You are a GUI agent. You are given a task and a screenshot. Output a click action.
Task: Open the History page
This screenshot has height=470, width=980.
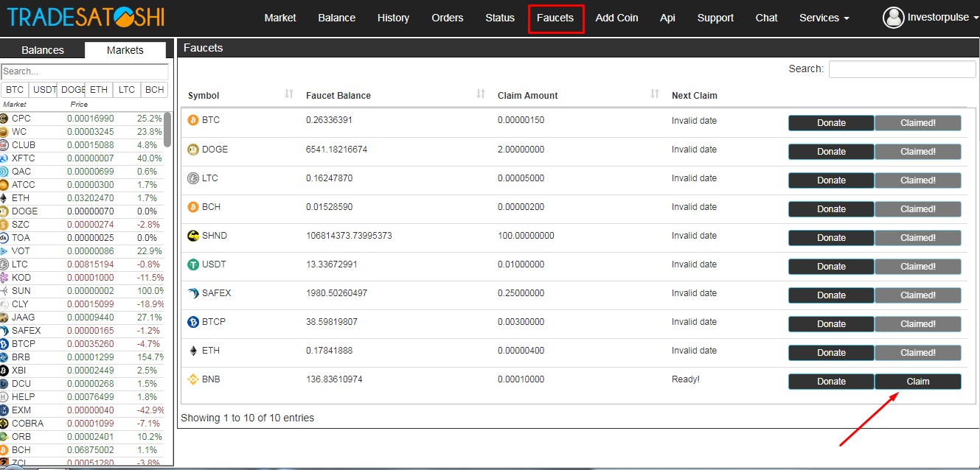pyautogui.click(x=393, y=18)
